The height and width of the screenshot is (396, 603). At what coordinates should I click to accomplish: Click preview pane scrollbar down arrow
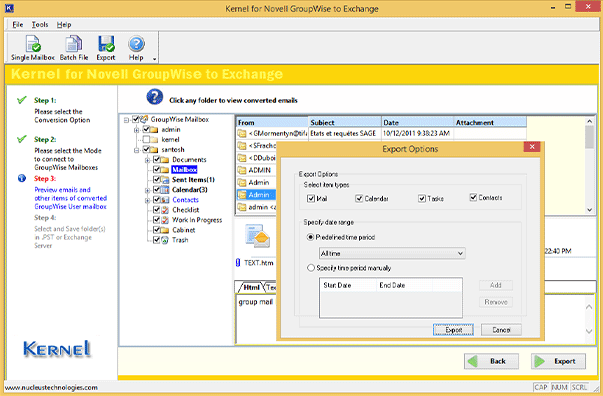tap(589, 331)
